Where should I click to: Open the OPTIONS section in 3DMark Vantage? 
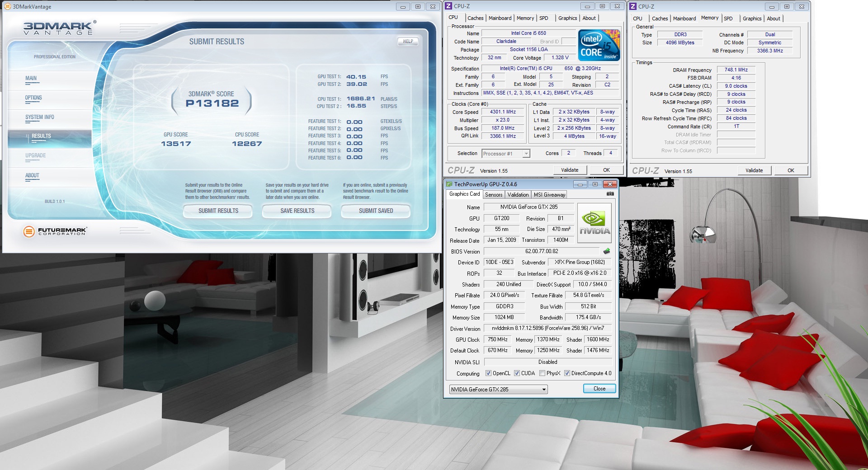[x=33, y=98]
